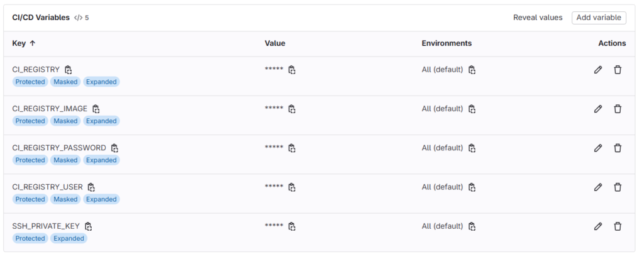Click the Masked badge under CI_REGISTRY_IMAGE
The height and width of the screenshot is (254, 644).
(65, 121)
